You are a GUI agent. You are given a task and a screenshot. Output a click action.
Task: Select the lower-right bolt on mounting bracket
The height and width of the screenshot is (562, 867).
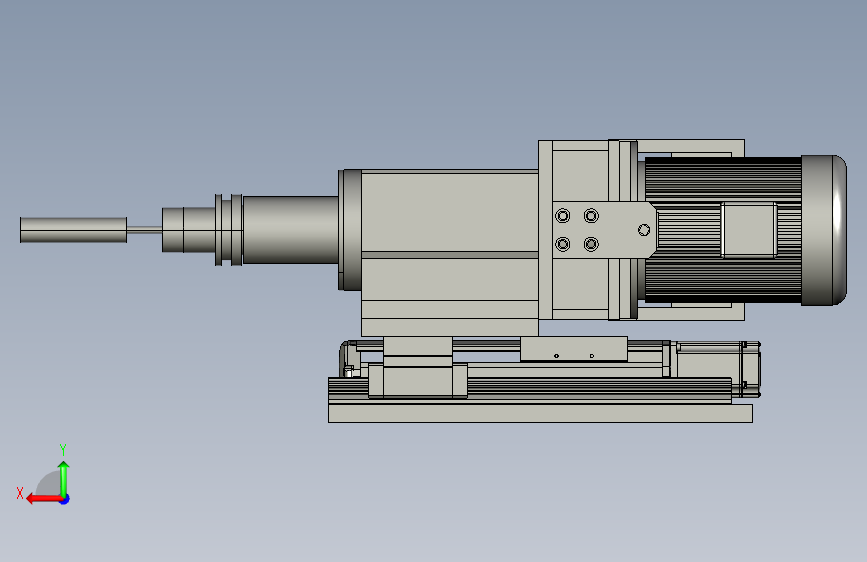591,244
